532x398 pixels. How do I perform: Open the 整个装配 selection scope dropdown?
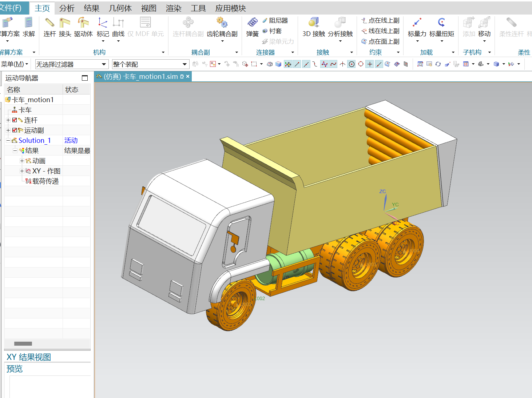[x=150, y=64]
